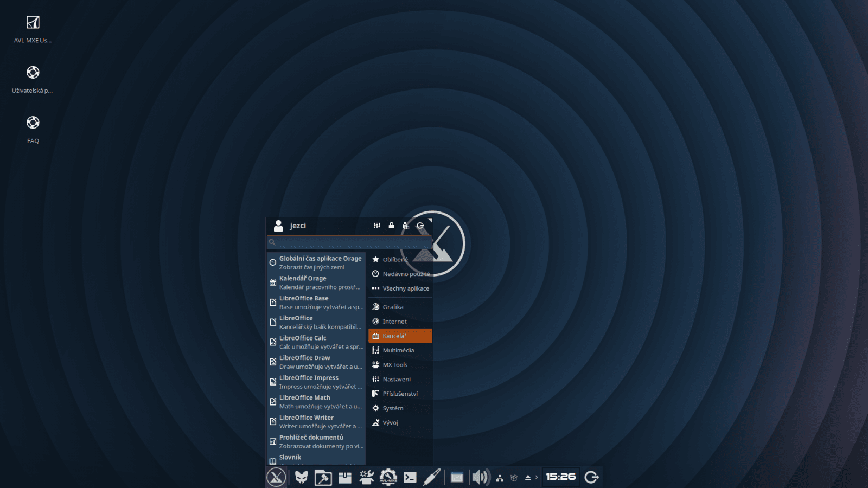This screenshot has width=868, height=488.
Task: Click inside the application search field
Action: coord(349,242)
